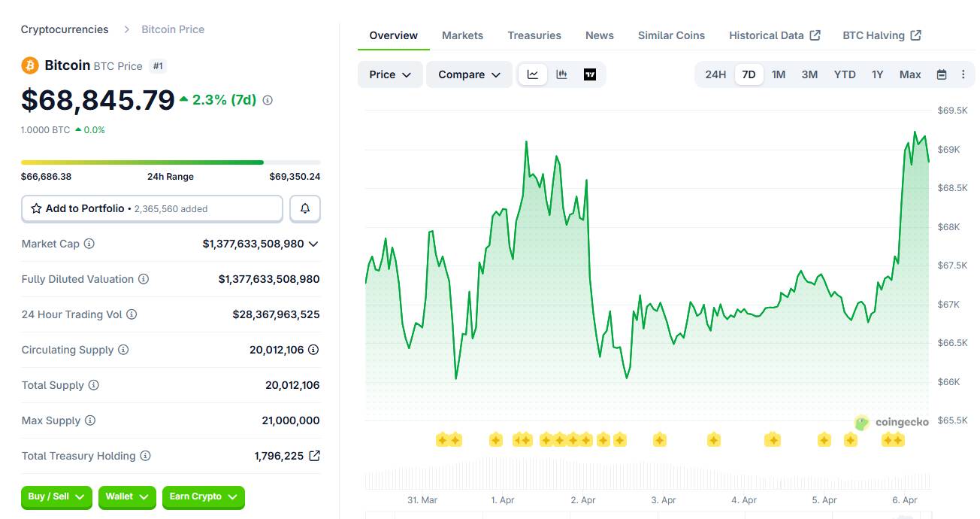The width and height of the screenshot is (980, 519).
Task: Open the external link beside Total Treasury Holding
Action: pos(315,455)
